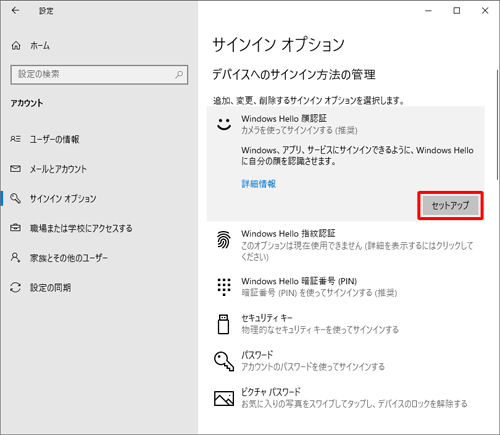Viewport: 500px width, 435px height.
Task: Close the 設定 window
Action: tap(485, 11)
